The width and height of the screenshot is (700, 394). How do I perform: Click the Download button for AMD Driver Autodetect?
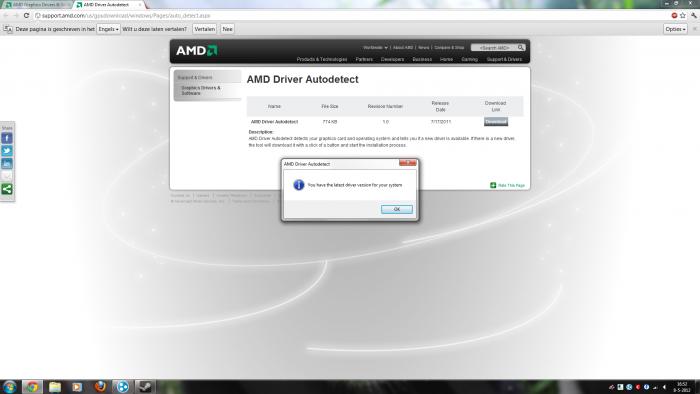click(x=496, y=122)
